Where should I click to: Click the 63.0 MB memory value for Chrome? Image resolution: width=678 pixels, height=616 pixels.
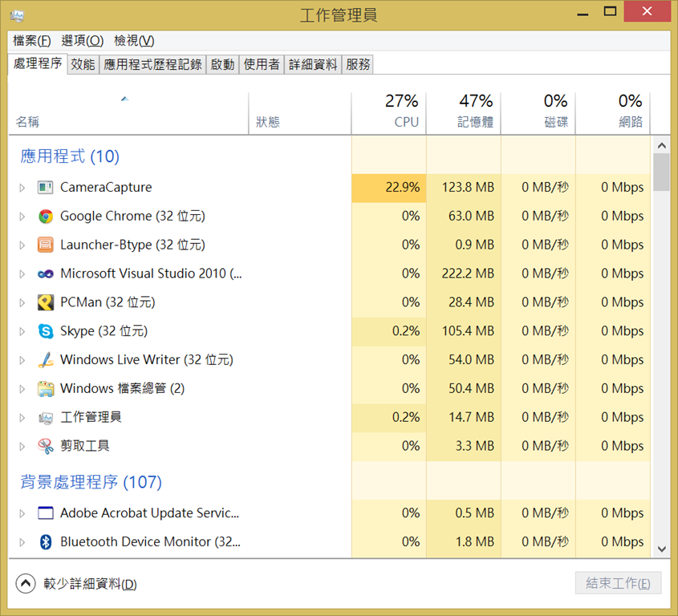pos(471,216)
